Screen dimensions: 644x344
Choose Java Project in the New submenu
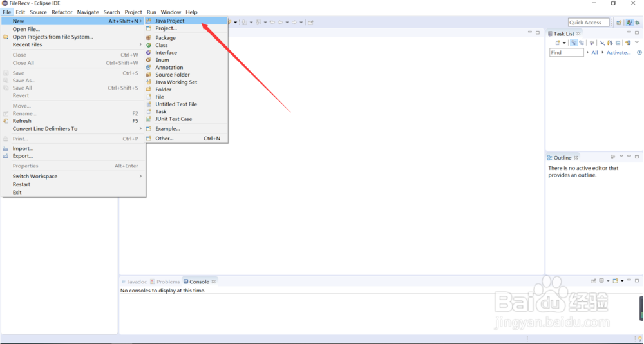click(185, 21)
